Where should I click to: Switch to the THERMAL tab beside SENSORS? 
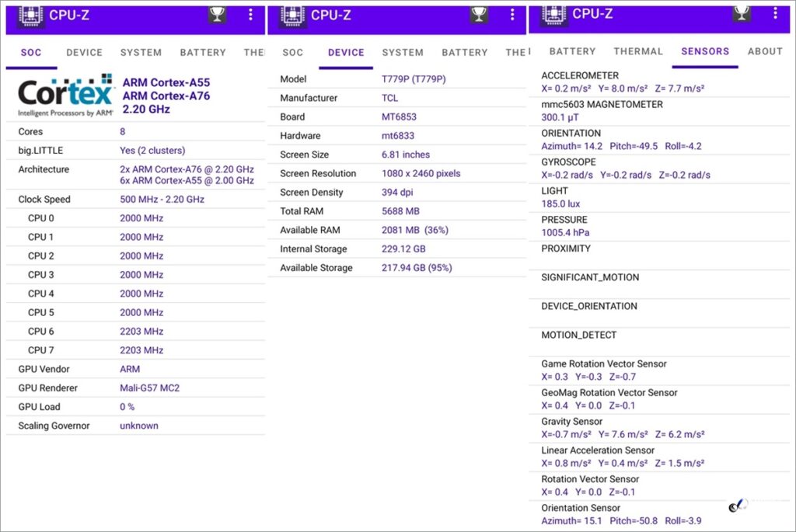coord(638,51)
